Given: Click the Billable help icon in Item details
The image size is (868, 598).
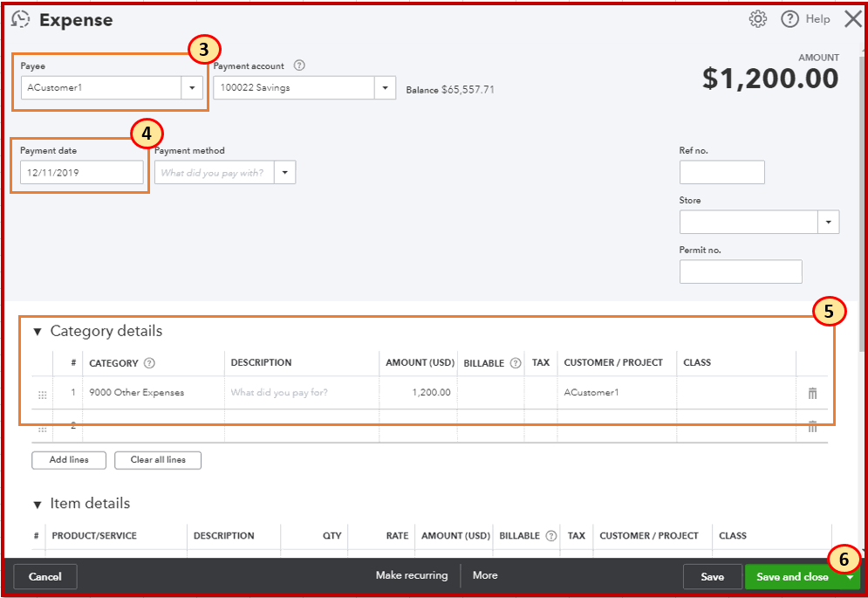Looking at the screenshot, I should coord(550,535).
